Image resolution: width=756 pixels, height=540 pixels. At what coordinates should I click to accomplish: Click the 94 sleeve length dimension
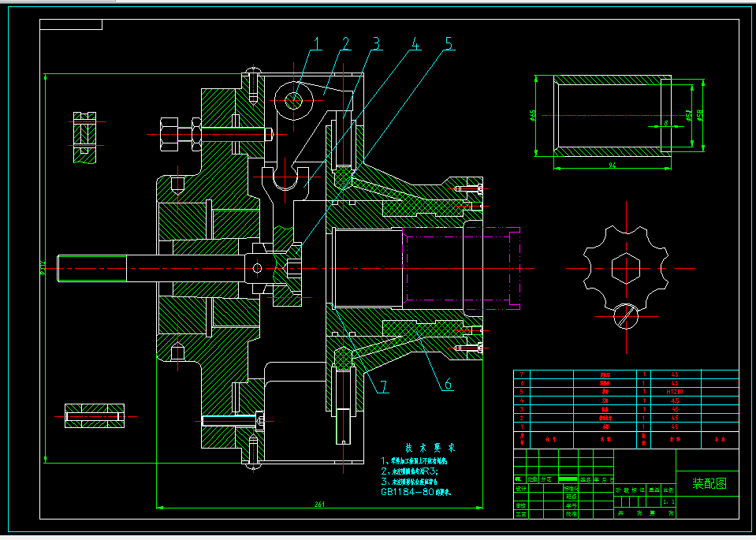coord(613,166)
